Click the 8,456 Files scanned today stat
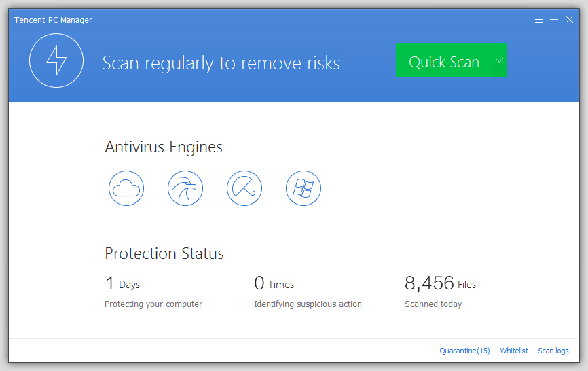The image size is (588, 371). (x=440, y=284)
